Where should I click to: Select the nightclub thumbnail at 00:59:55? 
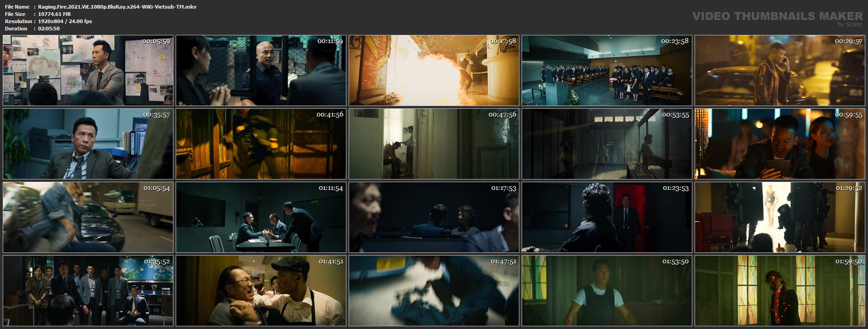780,144
